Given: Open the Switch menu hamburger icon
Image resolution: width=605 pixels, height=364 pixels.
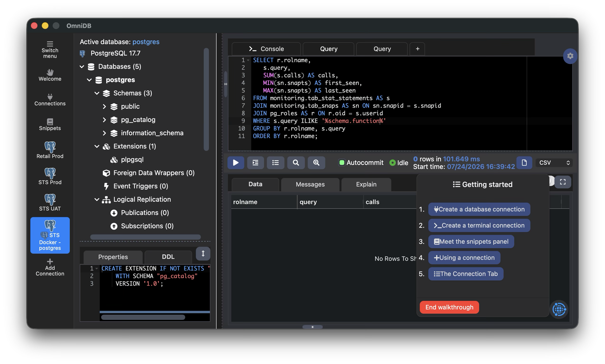Looking at the screenshot, I should pyautogui.click(x=50, y=44).
